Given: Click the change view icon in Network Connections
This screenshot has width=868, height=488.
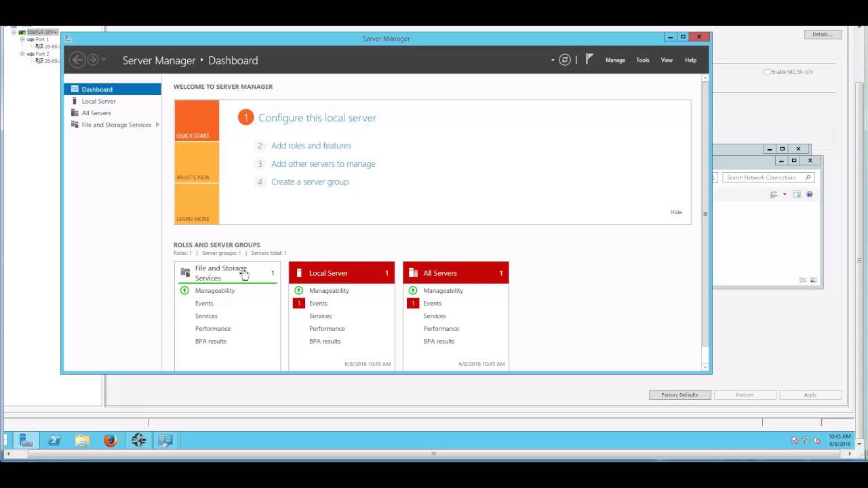Looking at the screenshot, I should tap(774, 195).
